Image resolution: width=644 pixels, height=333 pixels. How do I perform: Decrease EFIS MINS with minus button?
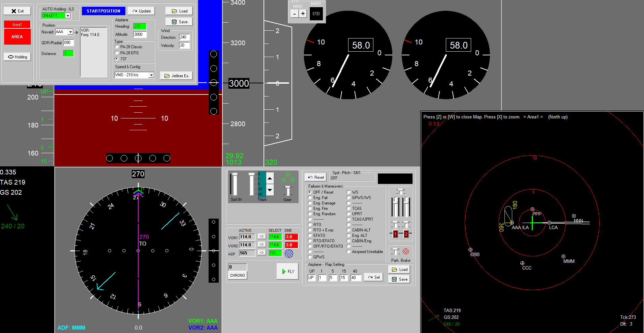pos(295,14)
